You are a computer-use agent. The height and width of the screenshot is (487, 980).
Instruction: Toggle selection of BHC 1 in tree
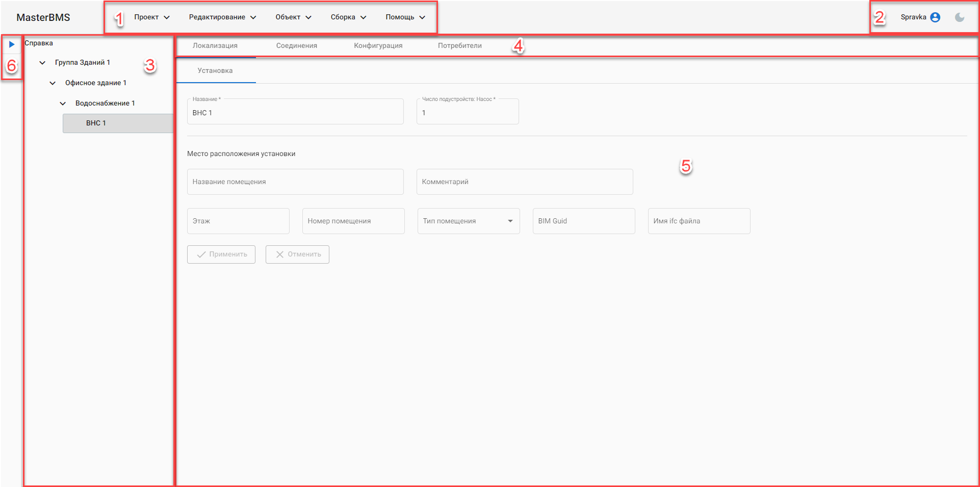pos(96,123)
